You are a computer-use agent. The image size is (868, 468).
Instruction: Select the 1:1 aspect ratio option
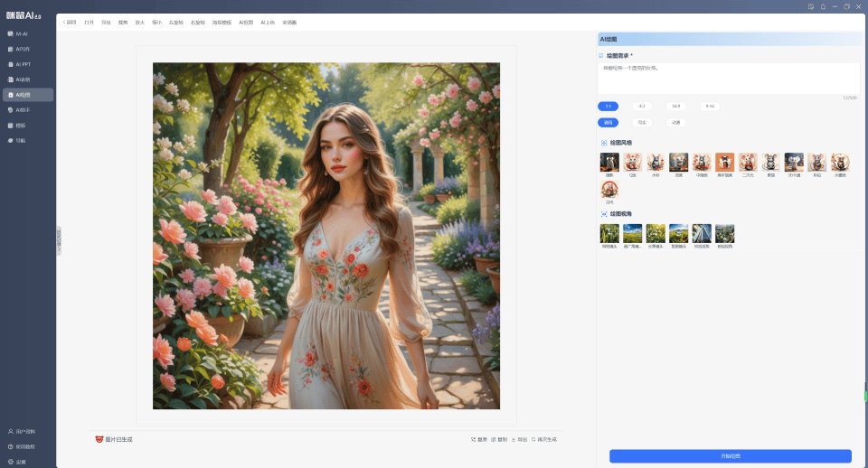pos(608,106)
